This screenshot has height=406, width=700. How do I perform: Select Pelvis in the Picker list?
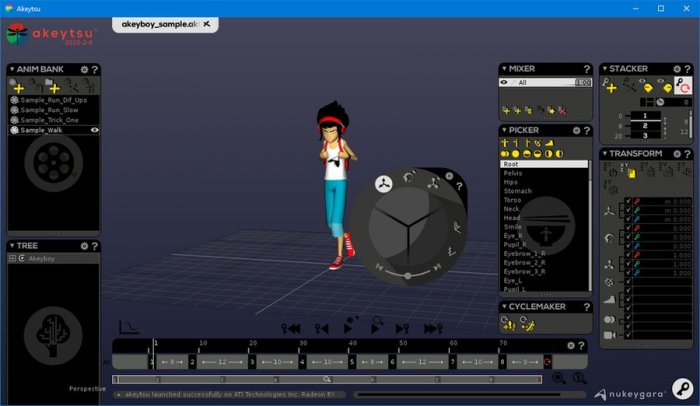click(511, 173)
